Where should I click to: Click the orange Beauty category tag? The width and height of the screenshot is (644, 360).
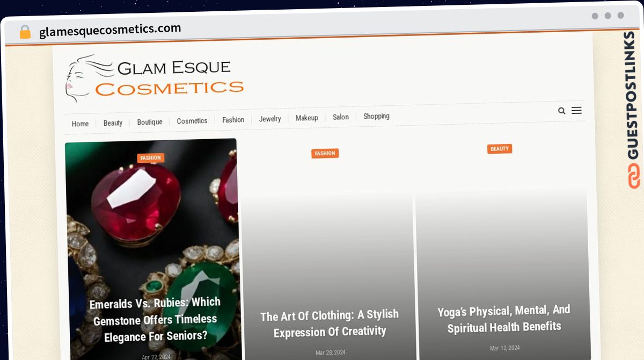500,149
